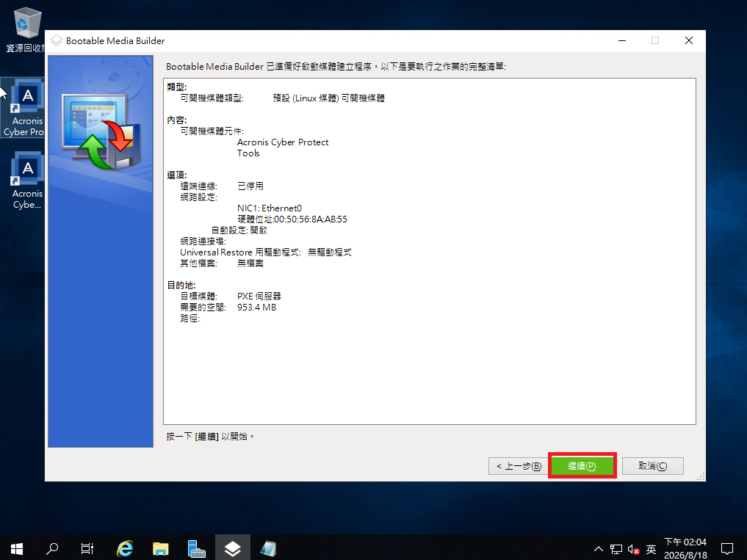Viewport: 747px width, 560px height.
Task: Switch input language via 英 indicator
Action: 651,549
